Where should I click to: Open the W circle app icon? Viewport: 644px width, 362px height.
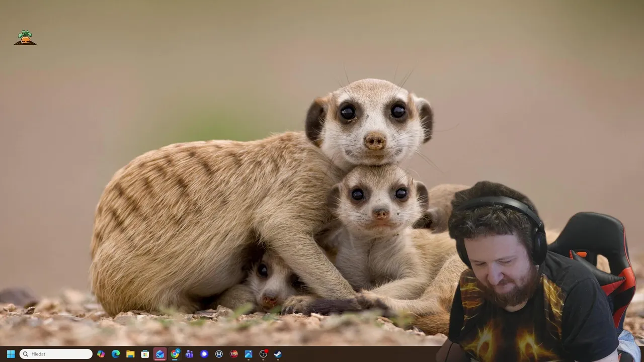pos(219,354)
